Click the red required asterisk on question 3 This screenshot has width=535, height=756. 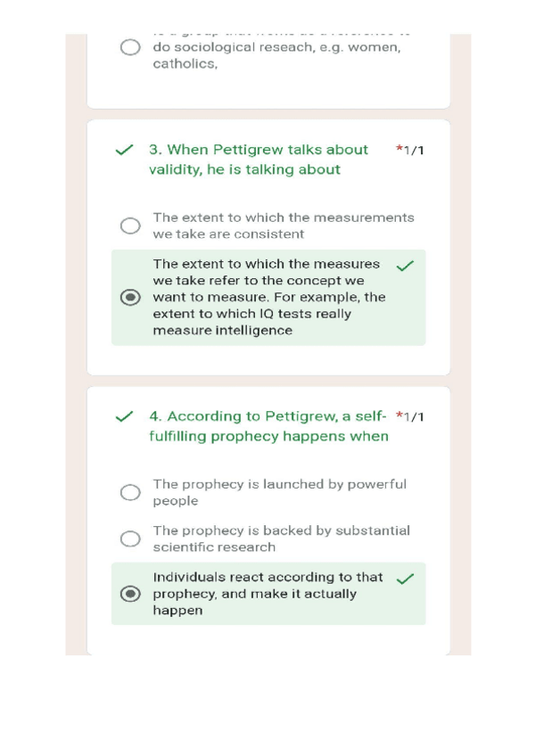(399, 150)
